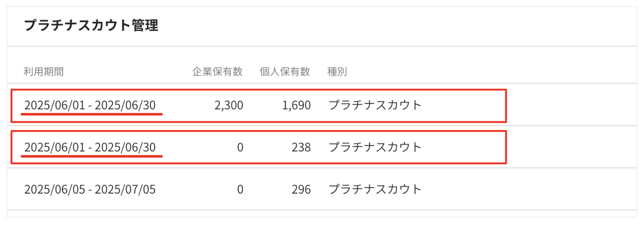Click the 2,300 company holdings value
The image size is (644, 226).
[x=229, y=106]
